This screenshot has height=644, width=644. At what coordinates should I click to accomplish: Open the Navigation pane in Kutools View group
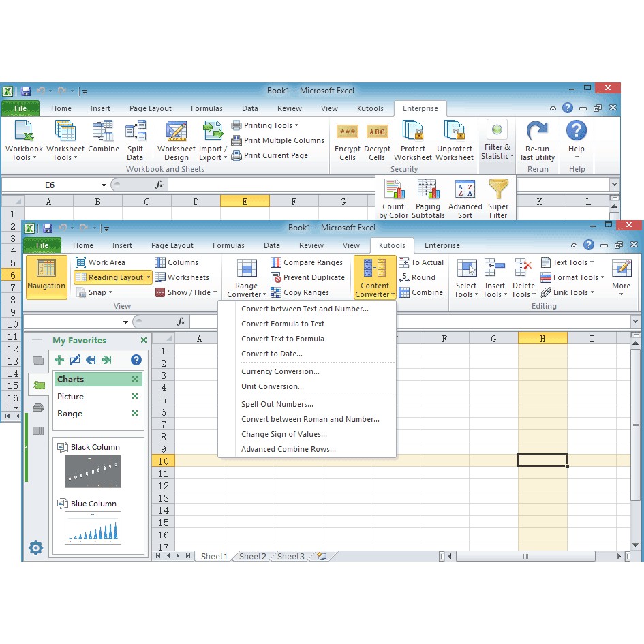click(x=46, y=277)
